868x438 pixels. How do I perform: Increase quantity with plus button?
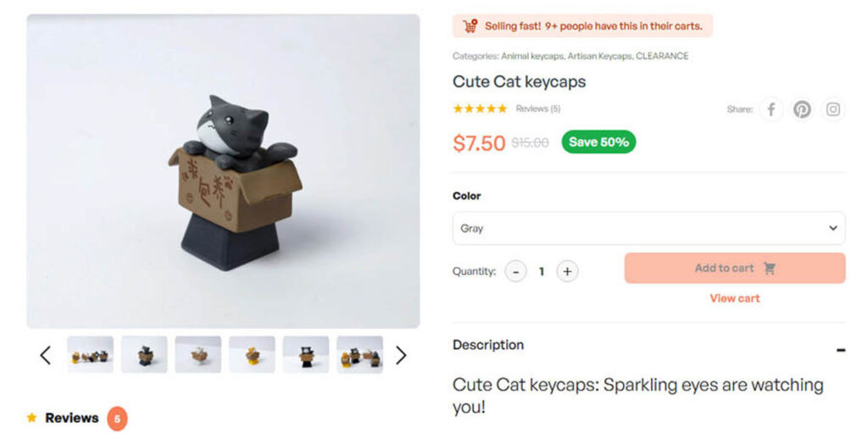tap(567, 272)
